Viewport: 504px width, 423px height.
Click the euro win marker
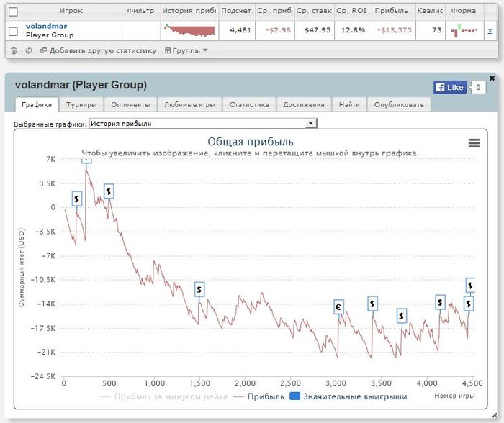pos(338,307)
